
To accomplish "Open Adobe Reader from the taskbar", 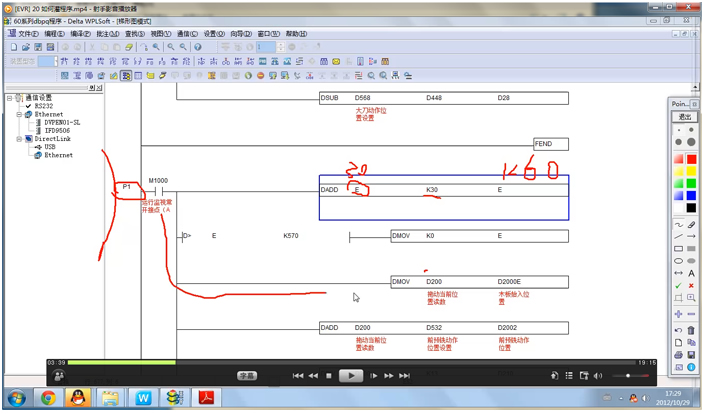I will 206,398.
